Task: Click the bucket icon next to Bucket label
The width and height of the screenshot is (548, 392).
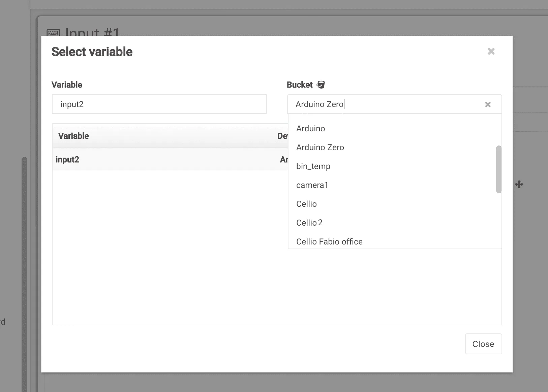Action: click(321, 85)
